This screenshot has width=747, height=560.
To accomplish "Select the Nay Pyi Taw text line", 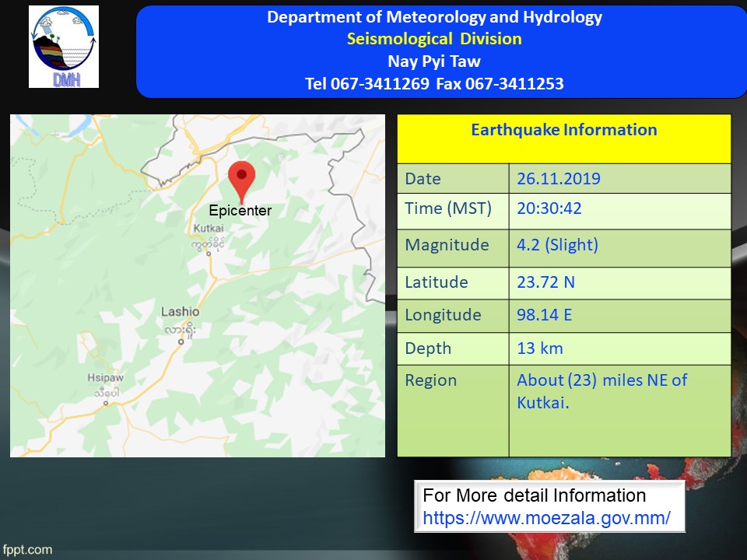I will 434,61.
